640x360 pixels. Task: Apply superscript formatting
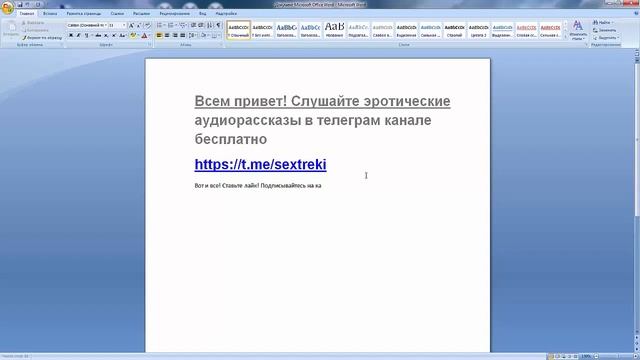click(x=114, y=36)
